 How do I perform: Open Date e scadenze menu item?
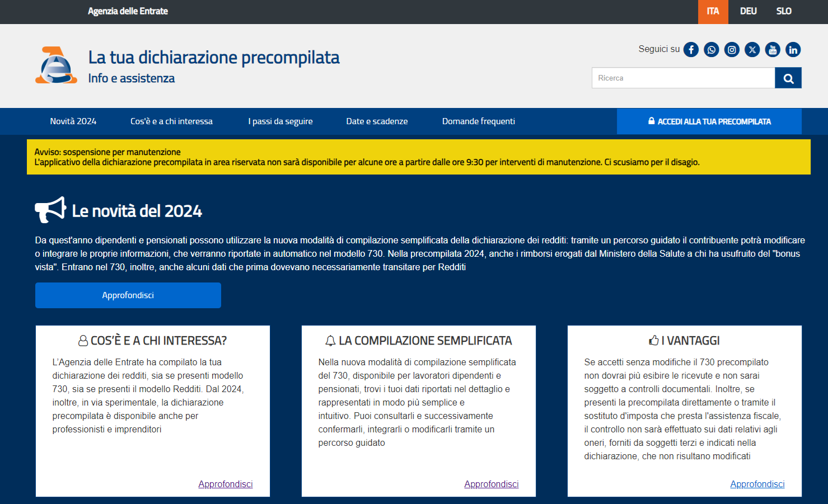[x=377, y=121]
